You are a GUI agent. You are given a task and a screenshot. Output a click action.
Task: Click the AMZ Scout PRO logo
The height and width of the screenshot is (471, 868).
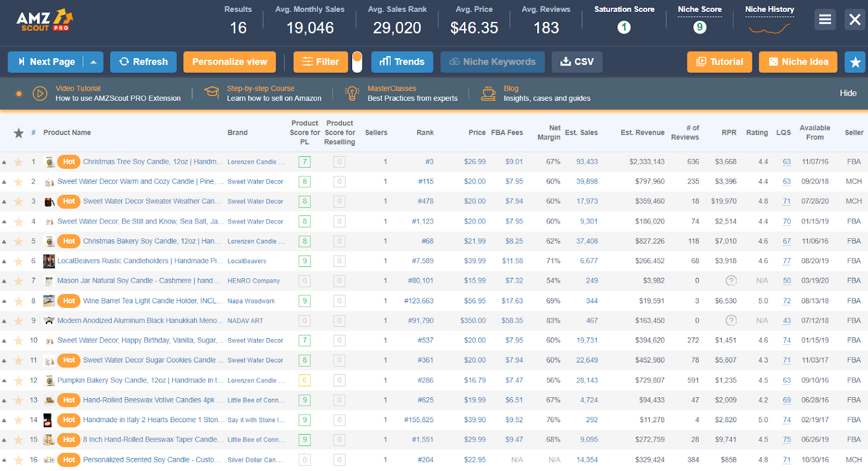click(45, 21)
